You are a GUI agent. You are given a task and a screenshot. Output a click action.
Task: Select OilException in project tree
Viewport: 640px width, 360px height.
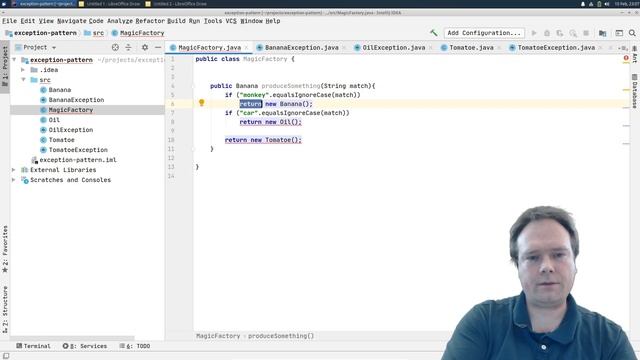click(x=71, y=130)
